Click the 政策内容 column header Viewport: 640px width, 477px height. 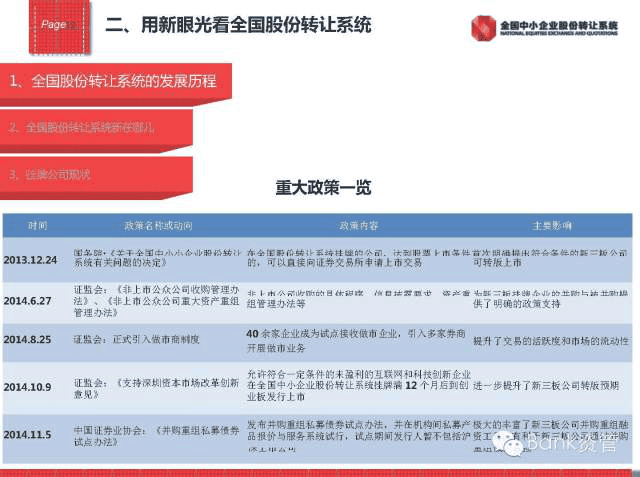(359, 226)
